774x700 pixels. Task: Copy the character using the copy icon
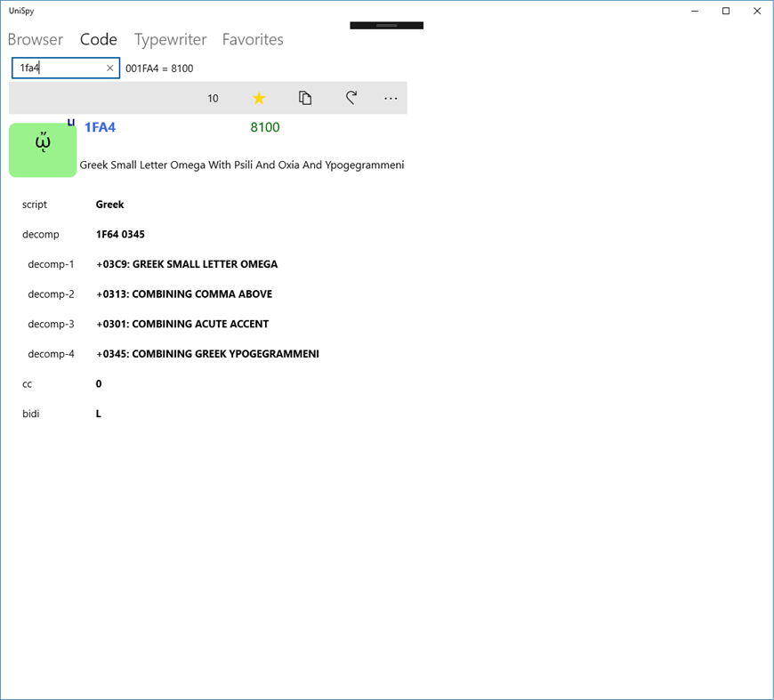click(305, 98)
